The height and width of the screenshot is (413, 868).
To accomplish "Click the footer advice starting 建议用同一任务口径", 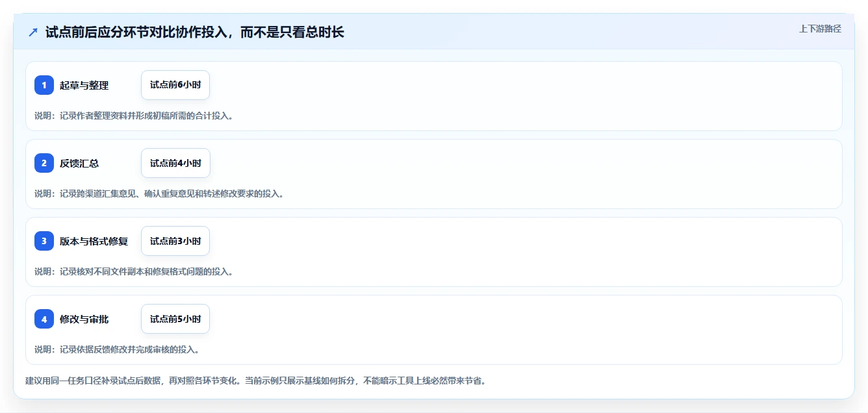I will click(x=255, y=381).
